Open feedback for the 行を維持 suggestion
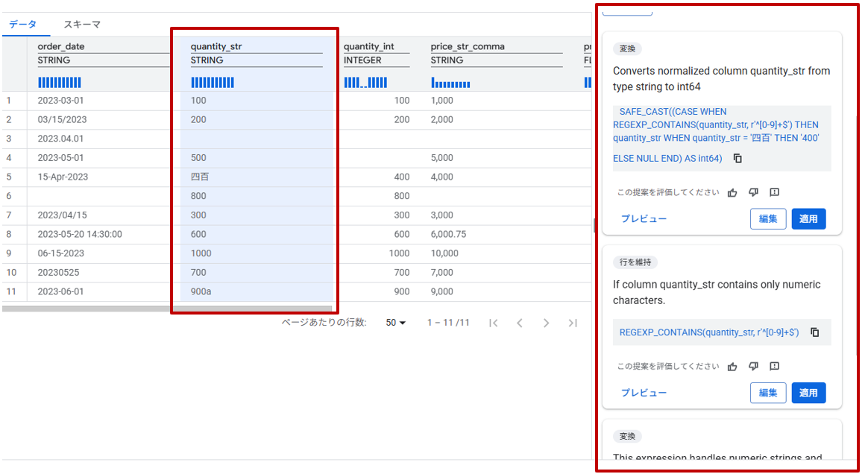 coord(775,366)
